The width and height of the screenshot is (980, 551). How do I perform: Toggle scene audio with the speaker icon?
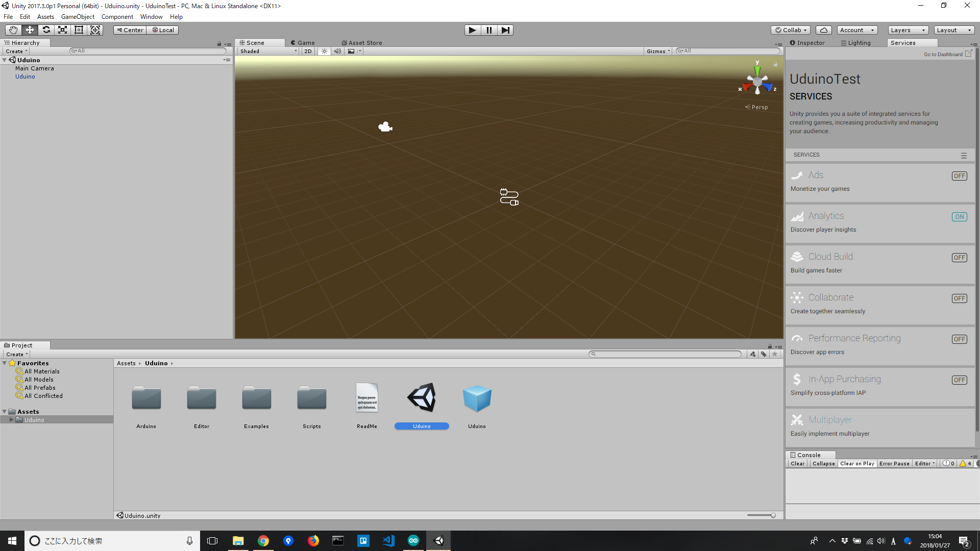(337, 51)
